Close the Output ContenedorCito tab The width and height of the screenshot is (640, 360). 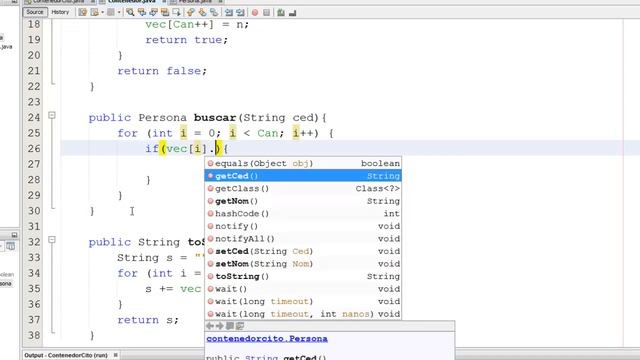click(x=116, y=355)
